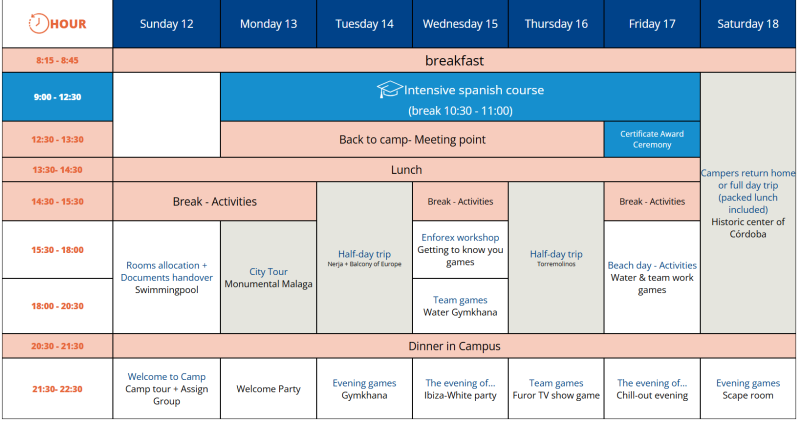Click the Half-day trip Nerja cell
800x422 pixels.
point(364,258)
